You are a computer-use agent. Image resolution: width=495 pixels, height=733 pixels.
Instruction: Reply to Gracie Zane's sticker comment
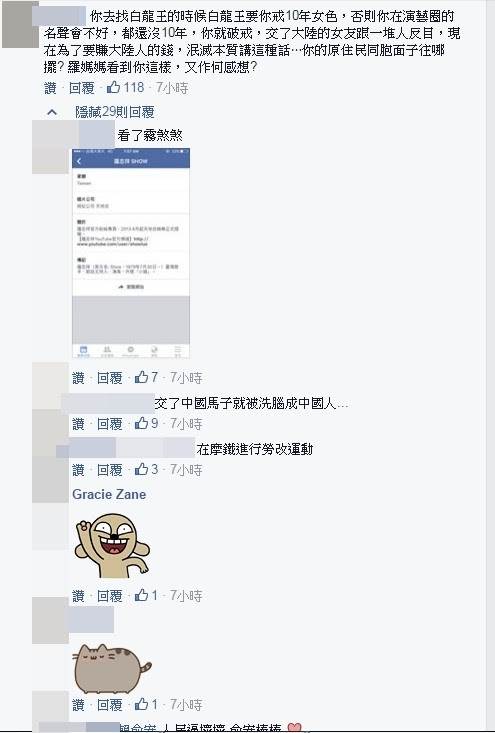point(109,596)
